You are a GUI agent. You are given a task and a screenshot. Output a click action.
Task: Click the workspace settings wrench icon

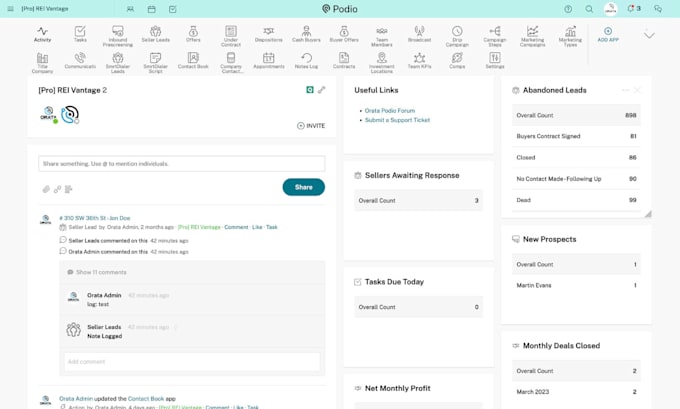(321, 90)
